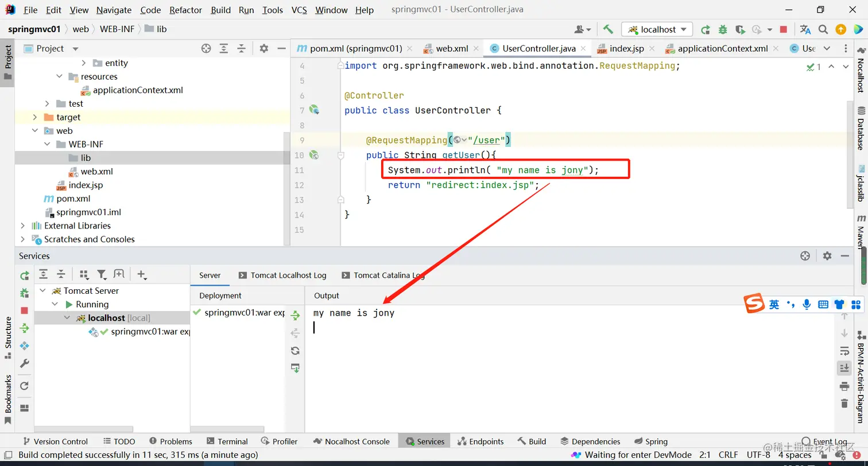This screenshot has width=868, height=466.
Task: Click Sogou microphone voice input icon
Action: (807, 304)
